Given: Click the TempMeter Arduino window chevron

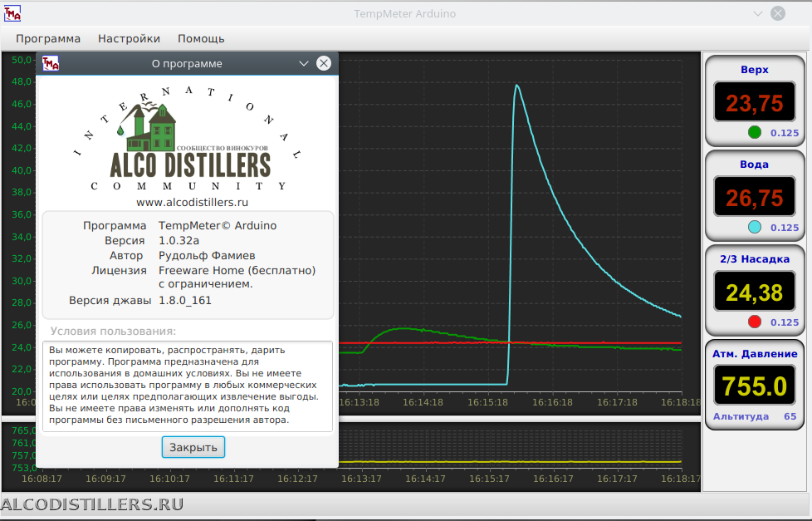Looking at the screenshot, I should 758,13.
